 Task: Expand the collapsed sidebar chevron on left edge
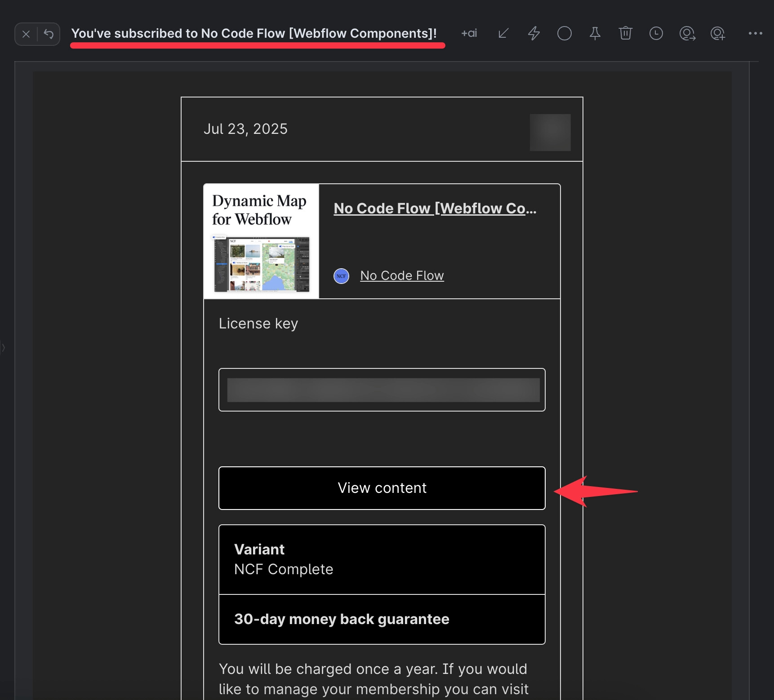(x=3, y=347)
